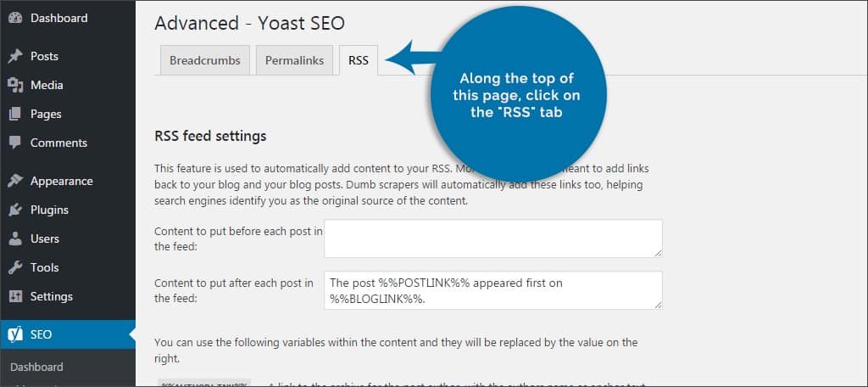Click the Media library icon
Viewport: 868px width, 387px height.
click(15, 85)
